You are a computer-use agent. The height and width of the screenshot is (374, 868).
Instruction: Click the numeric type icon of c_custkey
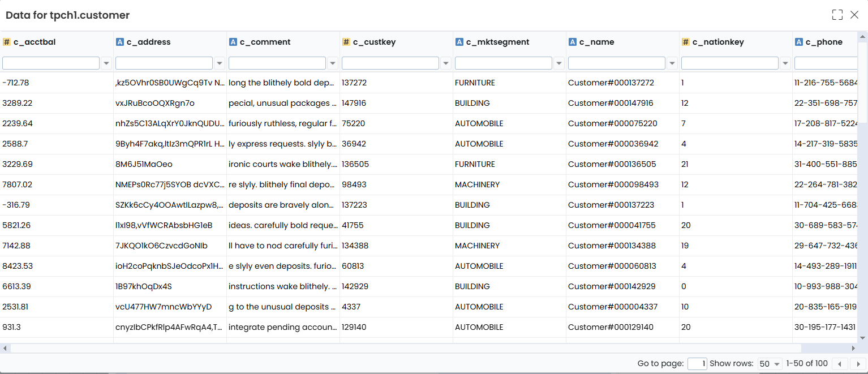point(346,42)
